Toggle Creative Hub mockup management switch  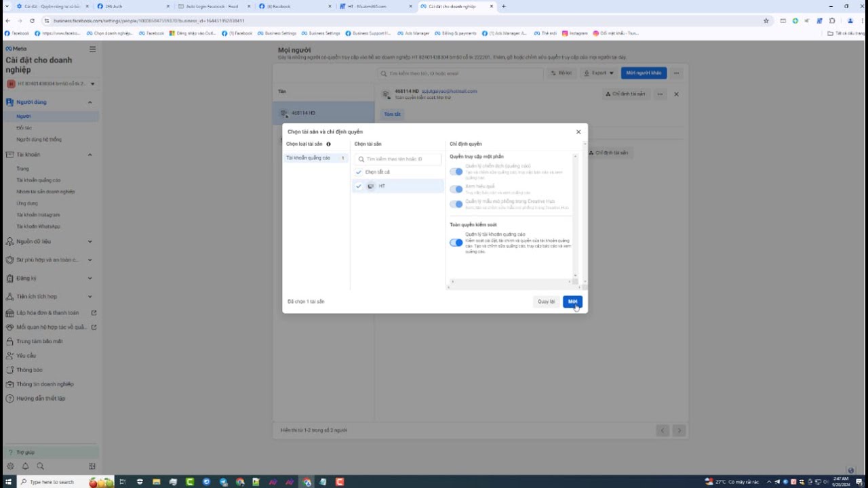(x=456, y=204)
